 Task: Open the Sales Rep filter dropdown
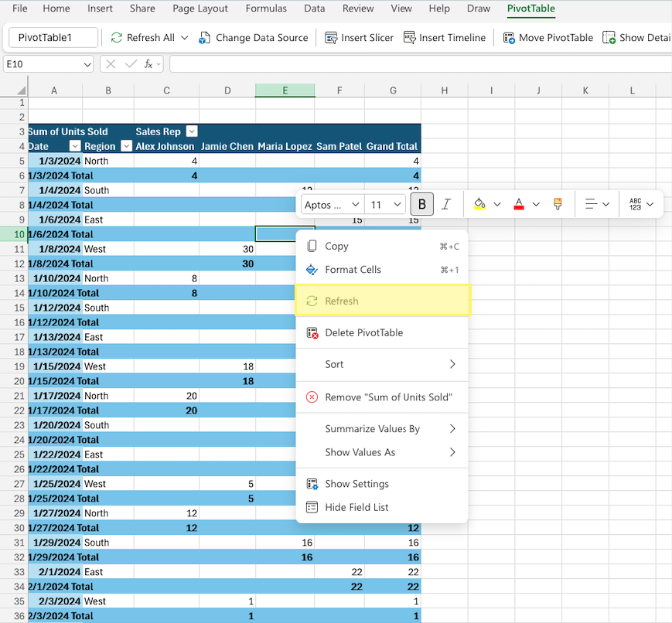pos(191,131)
